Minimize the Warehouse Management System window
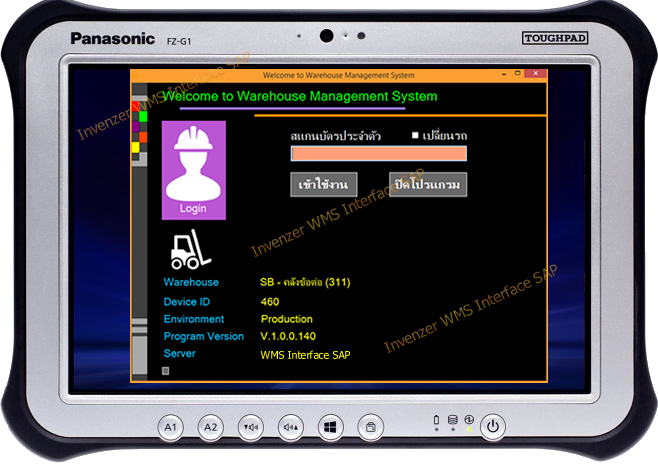 click(504, 74)
